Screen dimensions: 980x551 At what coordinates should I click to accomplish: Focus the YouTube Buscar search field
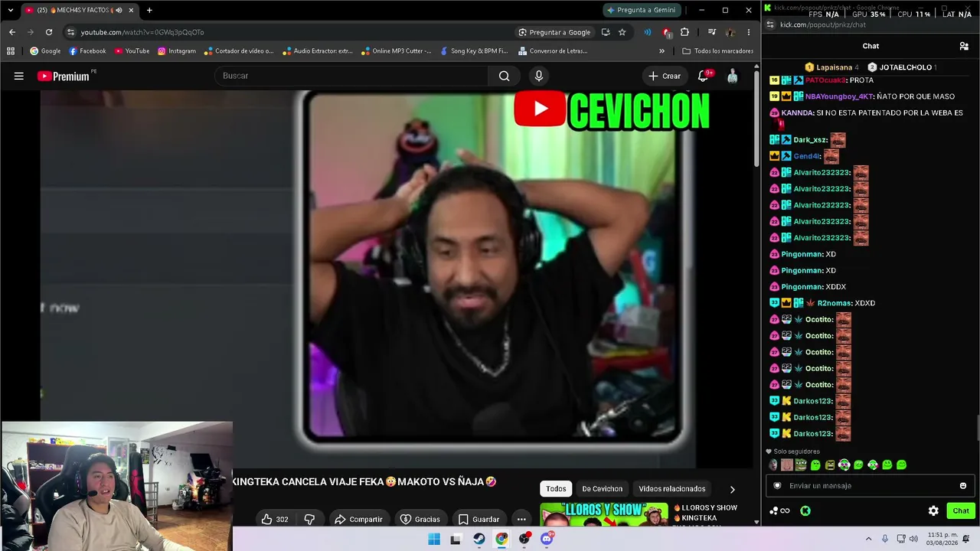click(351, 76)
